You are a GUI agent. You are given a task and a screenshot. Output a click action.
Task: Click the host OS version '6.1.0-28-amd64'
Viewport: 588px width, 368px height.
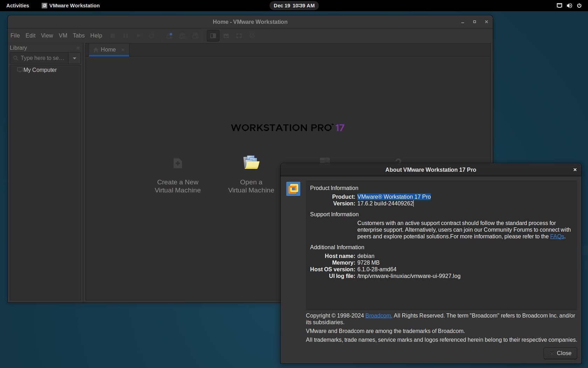point(377,270)
